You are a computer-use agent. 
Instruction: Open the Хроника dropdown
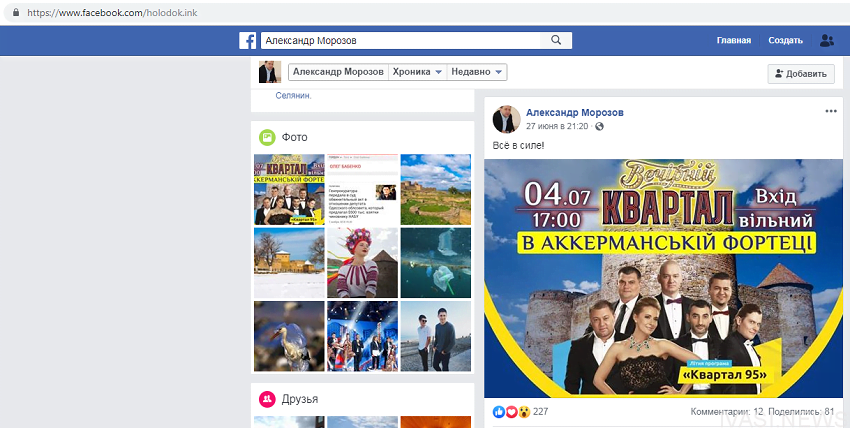pyautogui.click(x=417, y=72)
